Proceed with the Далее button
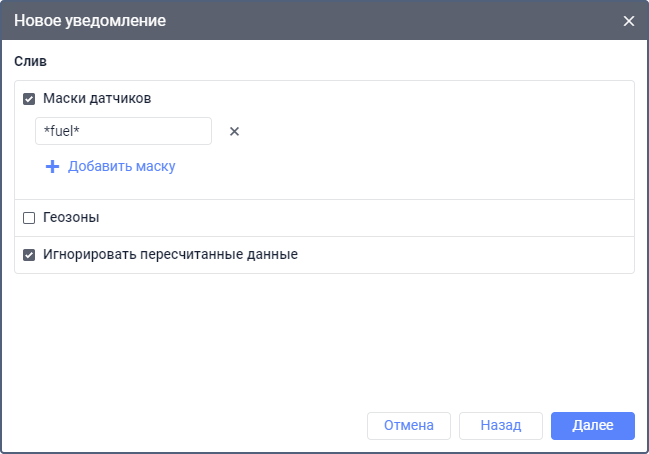 (592, 425)
